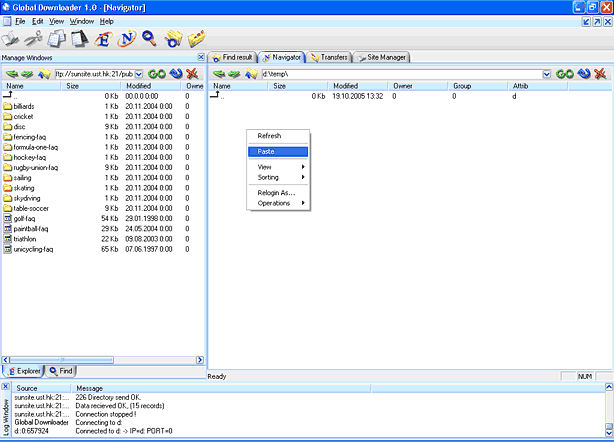
Task: Refresh the Navigator pane listing
Action: pos(584,74)
